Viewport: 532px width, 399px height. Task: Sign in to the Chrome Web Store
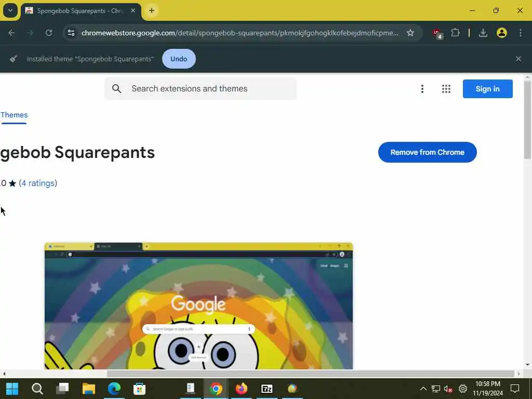click(x=487, y=89)
